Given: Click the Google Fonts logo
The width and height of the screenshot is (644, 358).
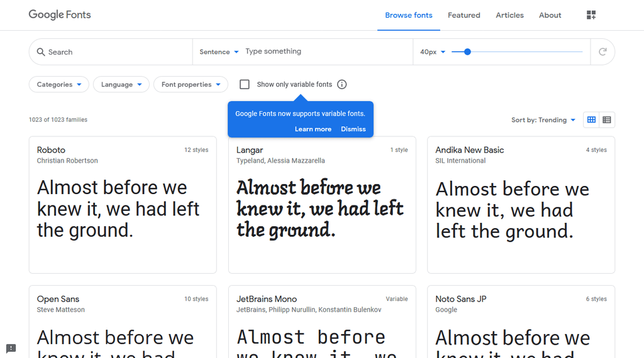Looking at the screenshot, I should tap(60, 15).
